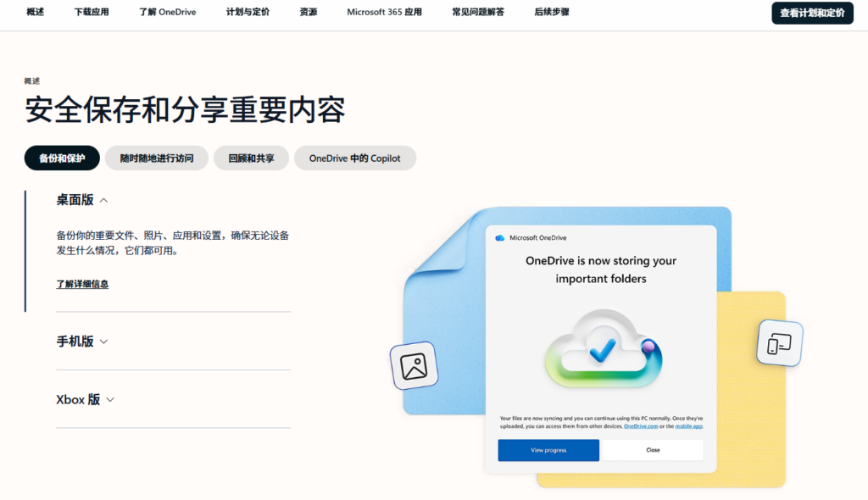Open OneDrive.com link in dialog
868x500 pixels.
point(641,426)
